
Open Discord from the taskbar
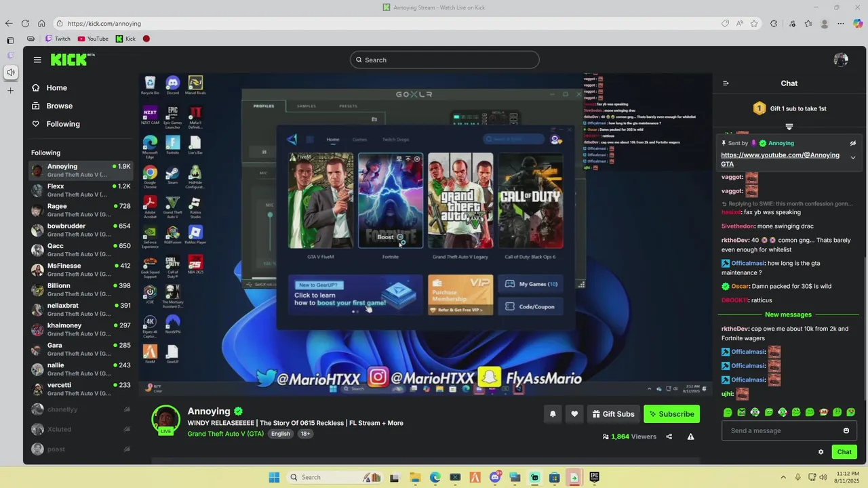pos(495,477)
